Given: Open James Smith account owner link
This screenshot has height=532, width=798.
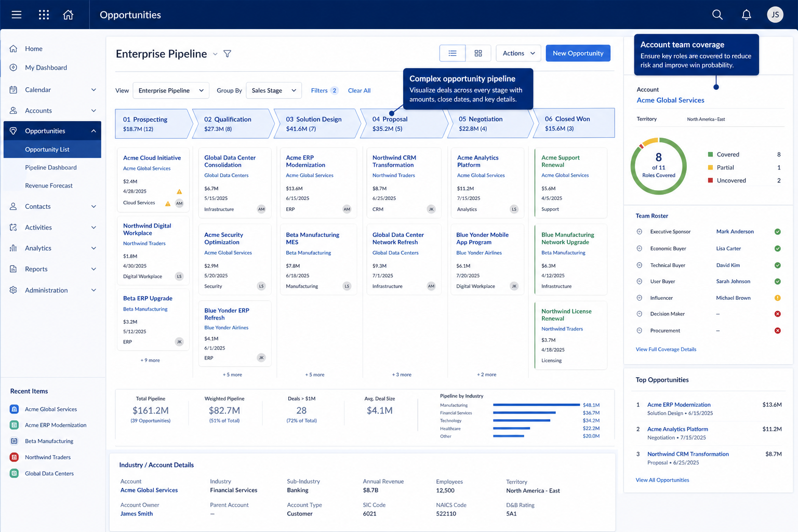Looking at the screenshot, I should 137,514.
